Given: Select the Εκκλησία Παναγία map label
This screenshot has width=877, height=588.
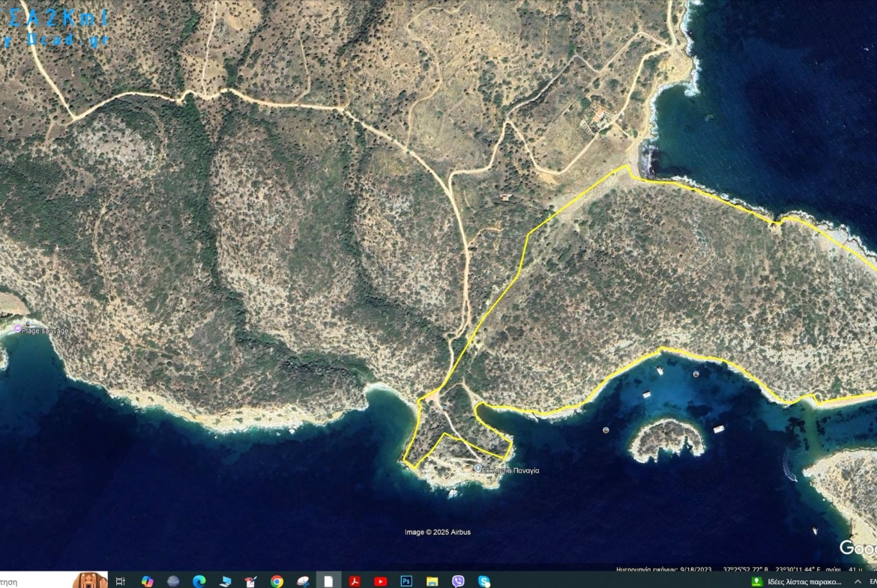Looking at the screenshot, I should coord(510,470).
